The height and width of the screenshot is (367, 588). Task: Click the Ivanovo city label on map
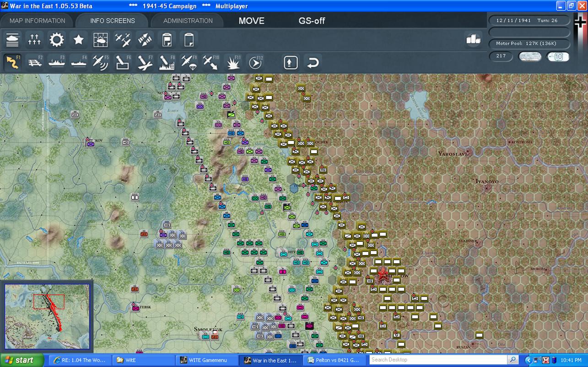[x=487, y=181]
